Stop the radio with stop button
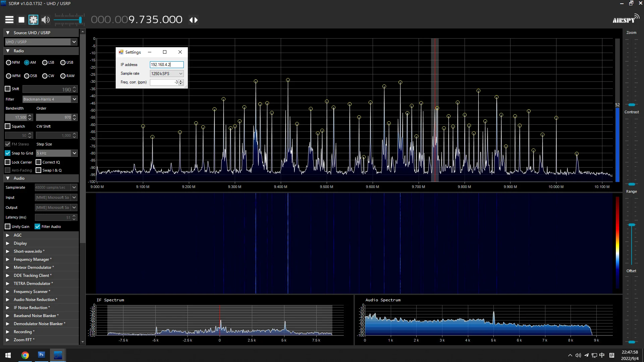644x362 pixels. (21, 20)
